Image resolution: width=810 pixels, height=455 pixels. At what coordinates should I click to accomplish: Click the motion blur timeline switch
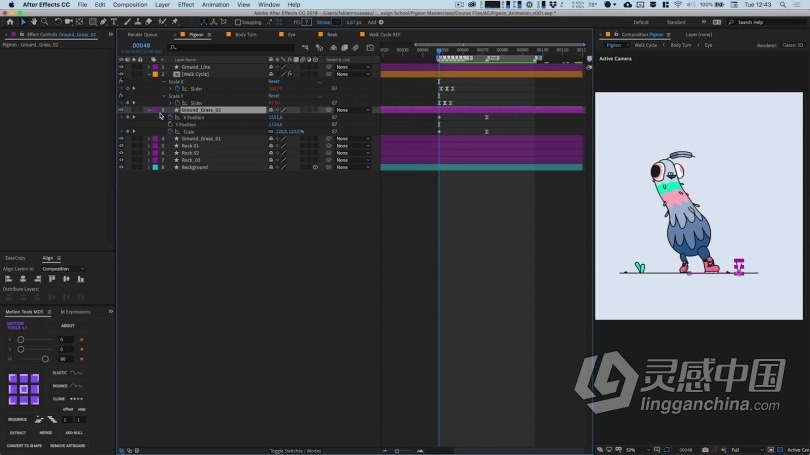click(355, 48)
